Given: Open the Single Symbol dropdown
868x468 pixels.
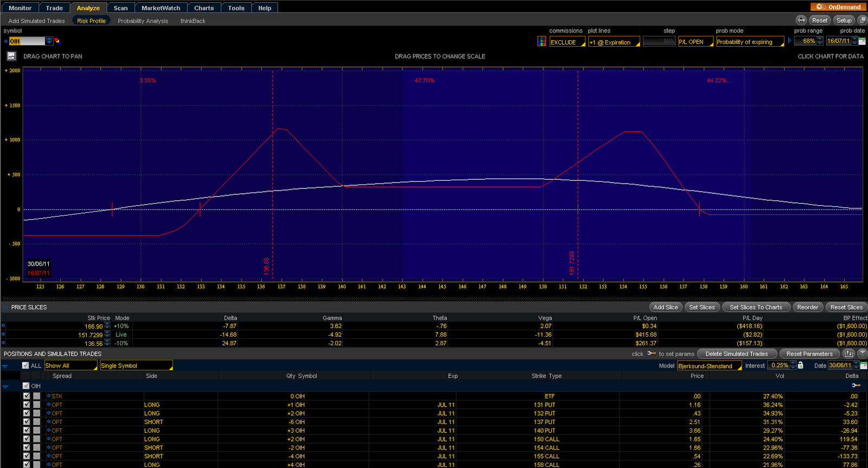Looking at the screenshot, I should [x=136, y=365].
